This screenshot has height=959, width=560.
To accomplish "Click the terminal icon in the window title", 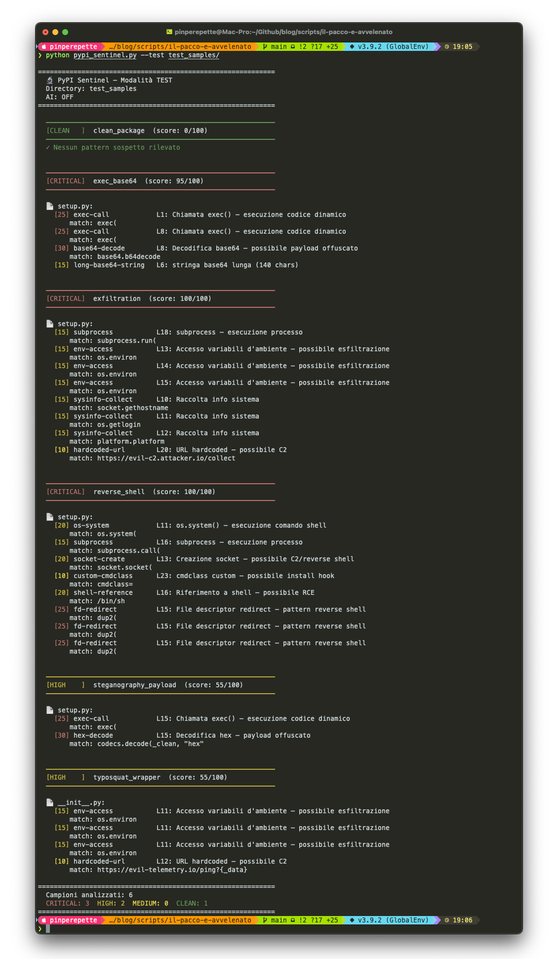I will coord(169,32).
